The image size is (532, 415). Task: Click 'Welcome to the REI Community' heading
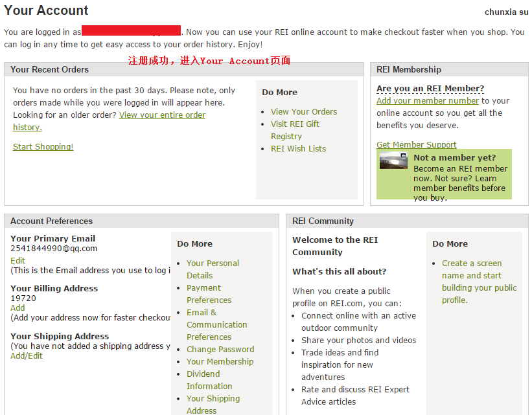pyautogui.click(x=335, y=246)
